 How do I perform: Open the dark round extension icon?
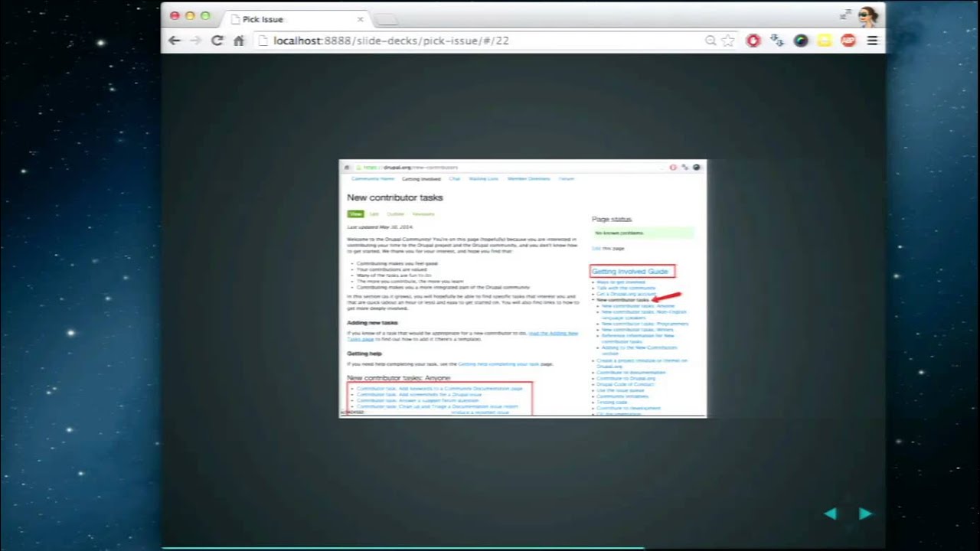[x=801, y=41]
